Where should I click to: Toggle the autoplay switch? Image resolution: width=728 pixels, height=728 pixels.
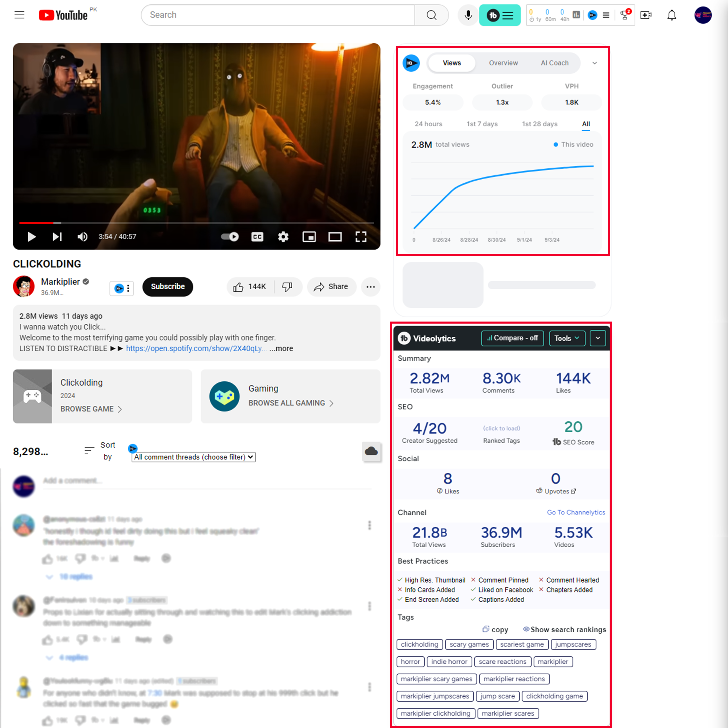click(230, 237)
